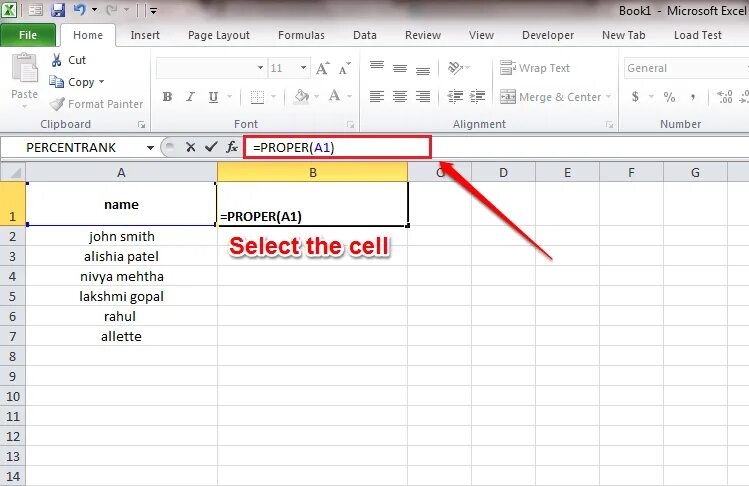
Task: Click the Format Painter button
Action: 96,104
